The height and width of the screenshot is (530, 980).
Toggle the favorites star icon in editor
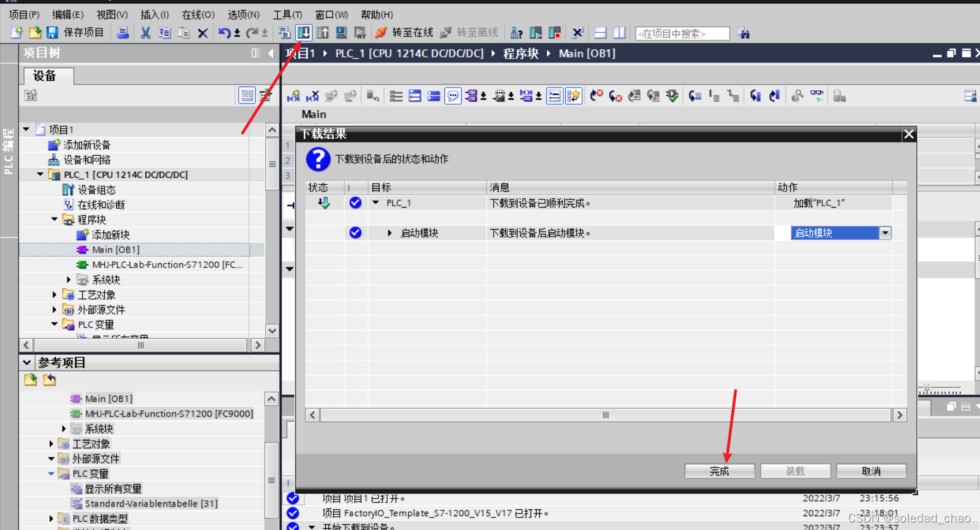pyautogui.click(x=573, y=96)
